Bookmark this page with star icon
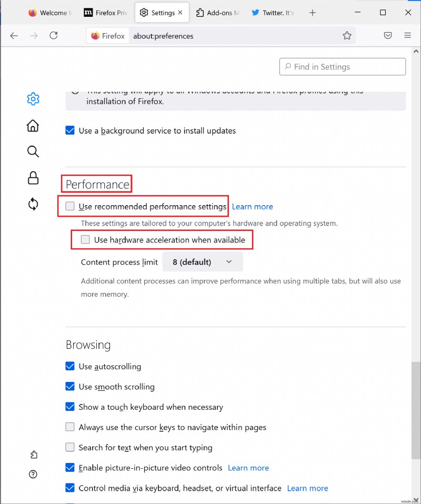Image resolution: width=421 pixels, height=504 pixels. [x=347, y=36]
